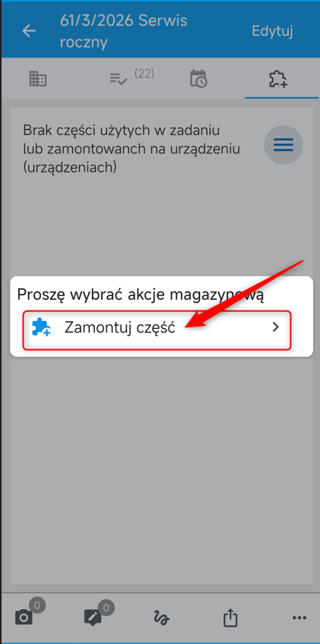The height and width of the screenshot is (644, 320).
Task: Click the blue puzzle icon beside Zamontuj część
Action: (41, 328)
